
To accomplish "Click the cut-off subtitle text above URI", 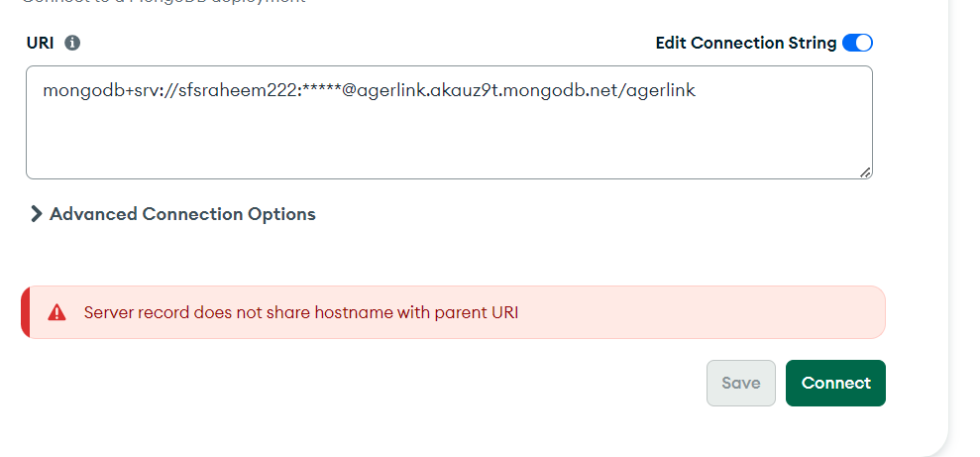I will tap(168, 2).
